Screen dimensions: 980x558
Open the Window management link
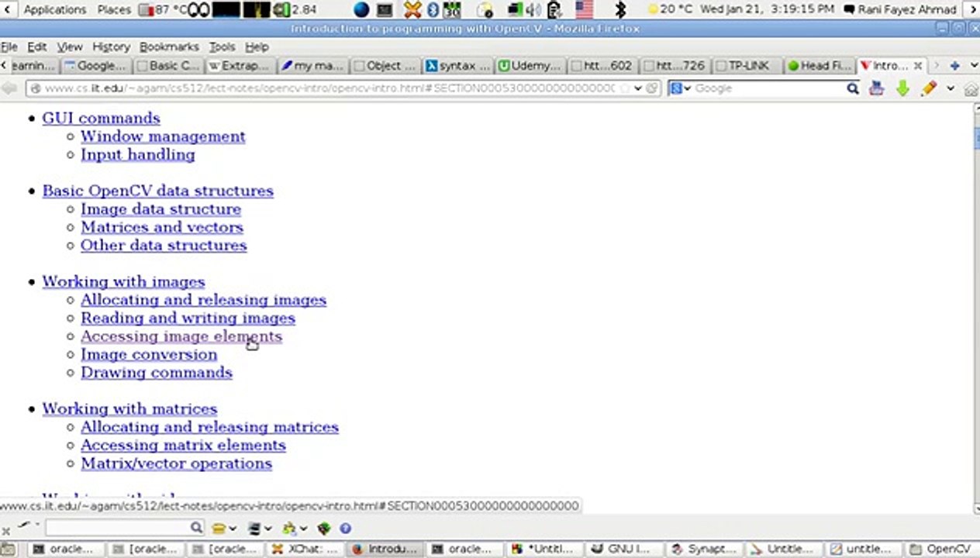[163, 136]
